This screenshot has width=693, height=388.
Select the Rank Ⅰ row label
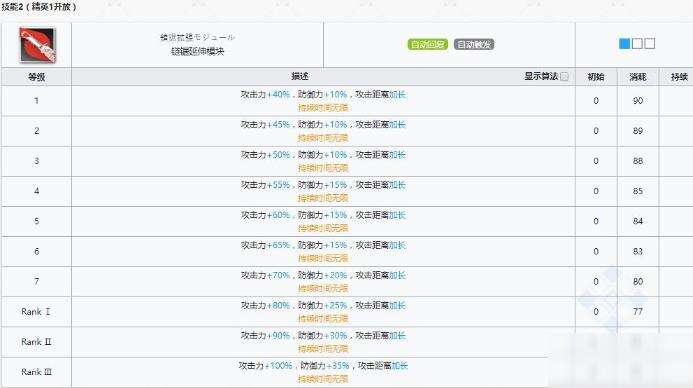(x=36, y=312)
